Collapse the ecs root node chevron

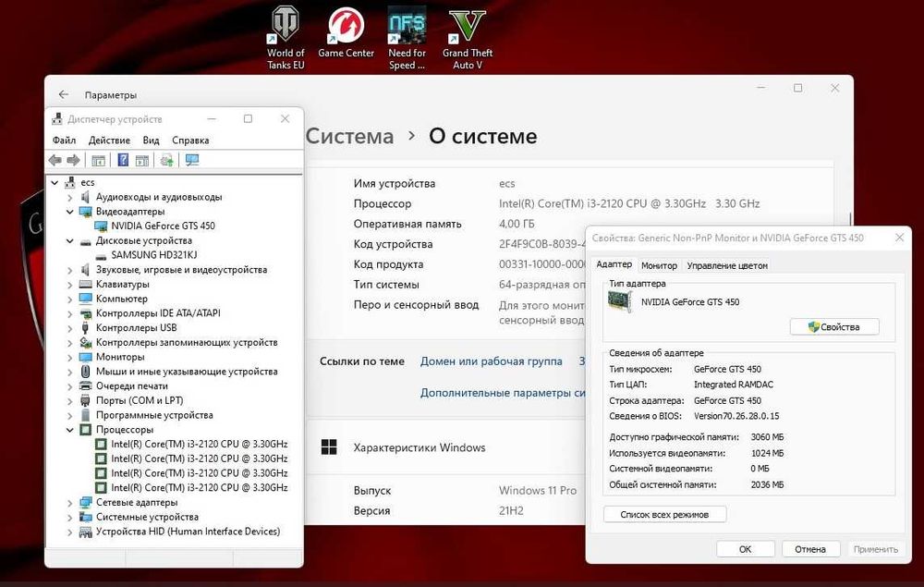coord(55,183)
